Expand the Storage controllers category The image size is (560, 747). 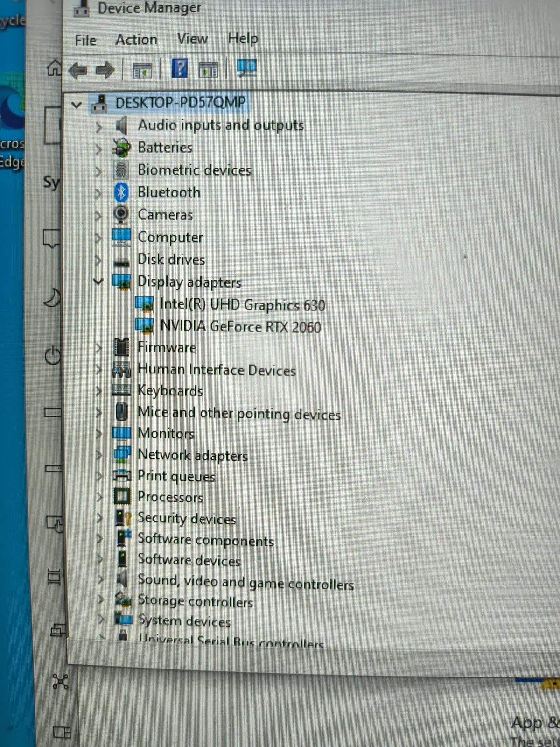click(x=101, y=599)
